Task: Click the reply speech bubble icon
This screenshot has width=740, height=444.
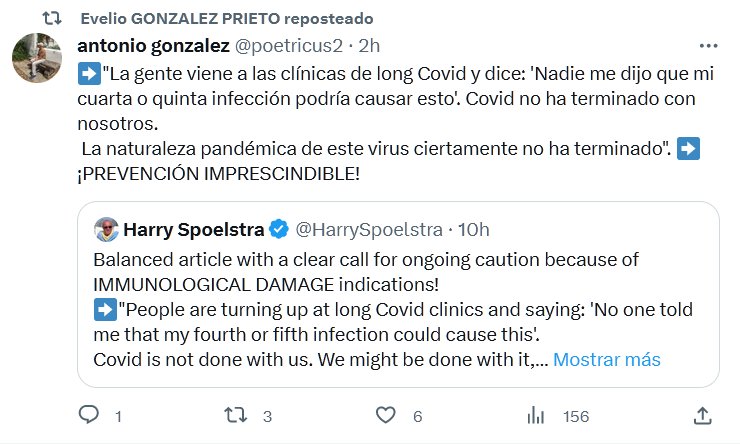Action: [x=89, y=414]
